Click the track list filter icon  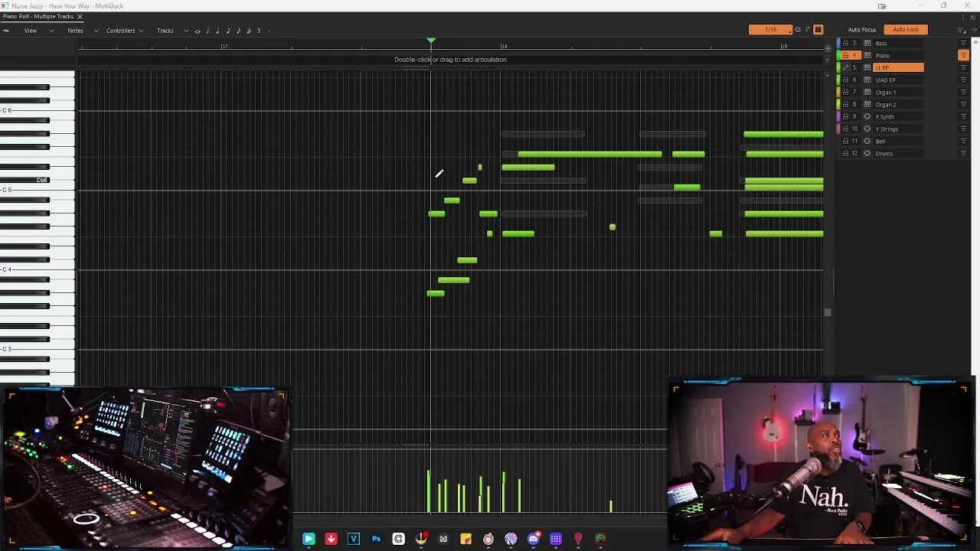(x=962, y=30)
